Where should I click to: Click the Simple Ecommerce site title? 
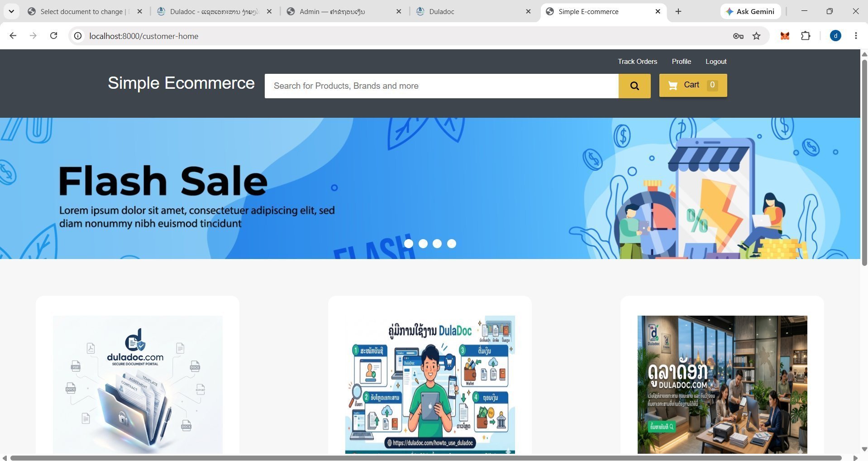pos(181,83)
